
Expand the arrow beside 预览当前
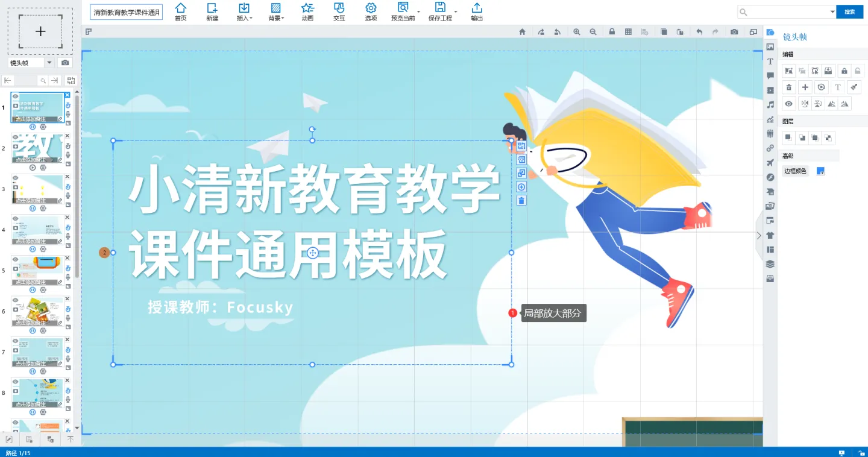coord(419,11)
